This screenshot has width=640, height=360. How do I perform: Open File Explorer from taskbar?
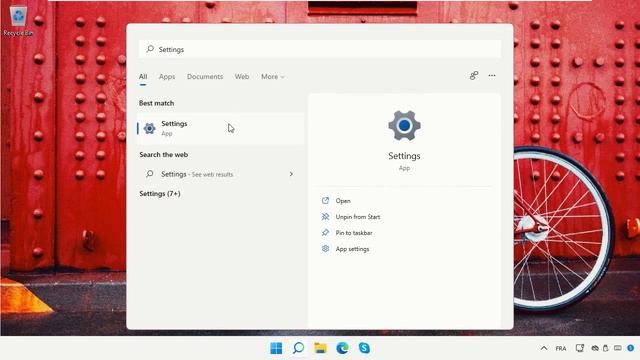pos(320,348)
